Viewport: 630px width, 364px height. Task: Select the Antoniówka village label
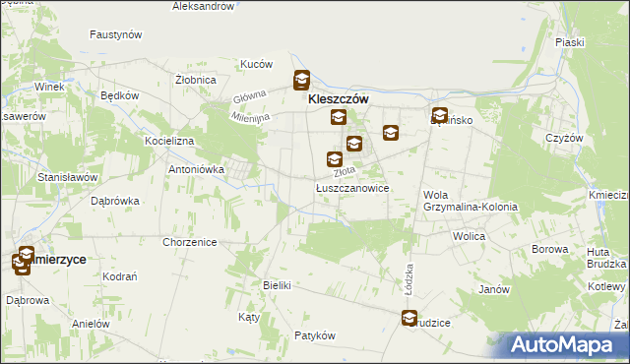click(196, 169)
